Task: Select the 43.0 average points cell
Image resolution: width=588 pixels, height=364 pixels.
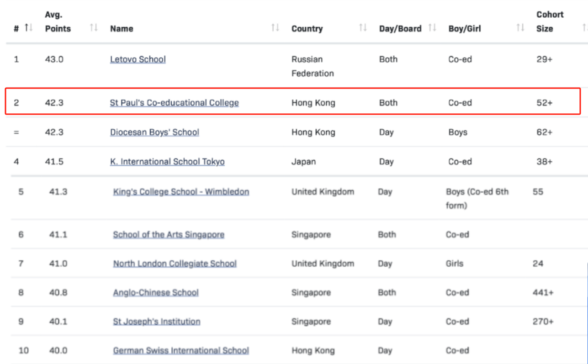Action: pyautogui.click(x=54, y=59)
